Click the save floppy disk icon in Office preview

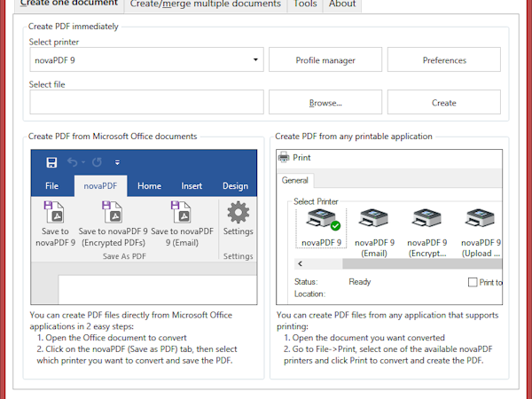tap(51, 162)
